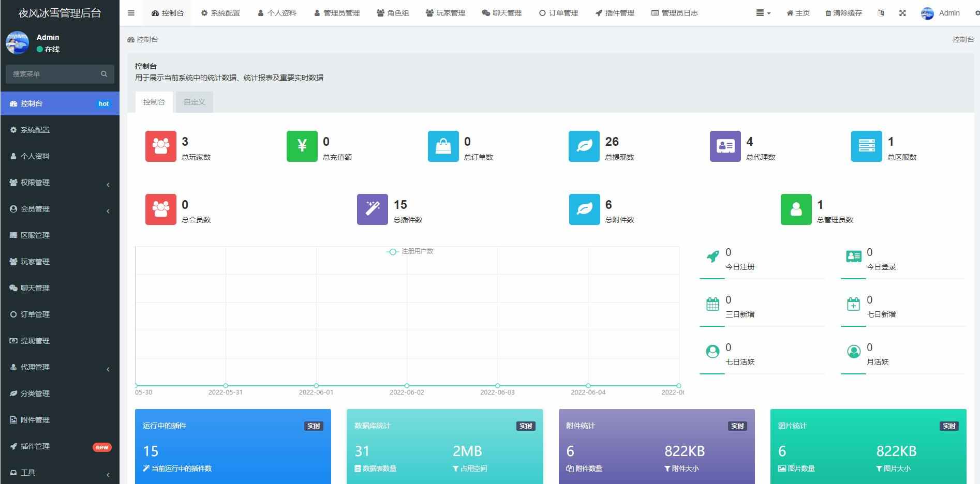Open the 插件管理 top navigation tab
980x484 pixels.
click(x=615, y=13)
